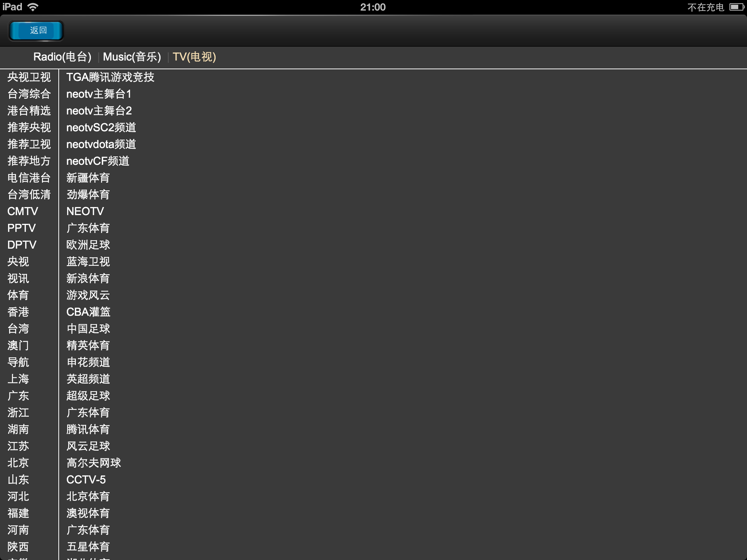Viewport: 747px width, 560px height.
Task: Select 山东 category
Action: [x=18, y=480]
